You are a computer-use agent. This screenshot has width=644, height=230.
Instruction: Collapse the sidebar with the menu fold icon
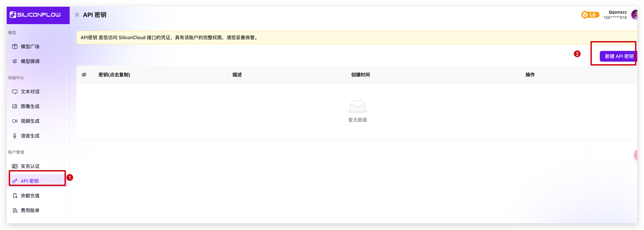(x=77, y=15)
